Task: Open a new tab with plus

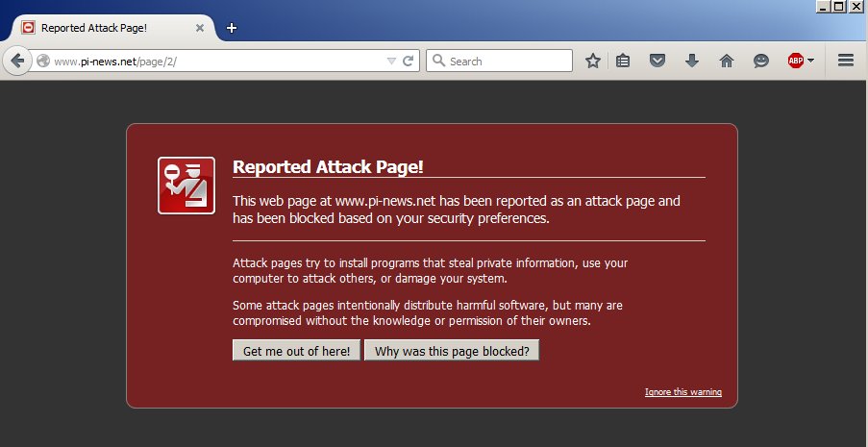Action: point(232,28)
